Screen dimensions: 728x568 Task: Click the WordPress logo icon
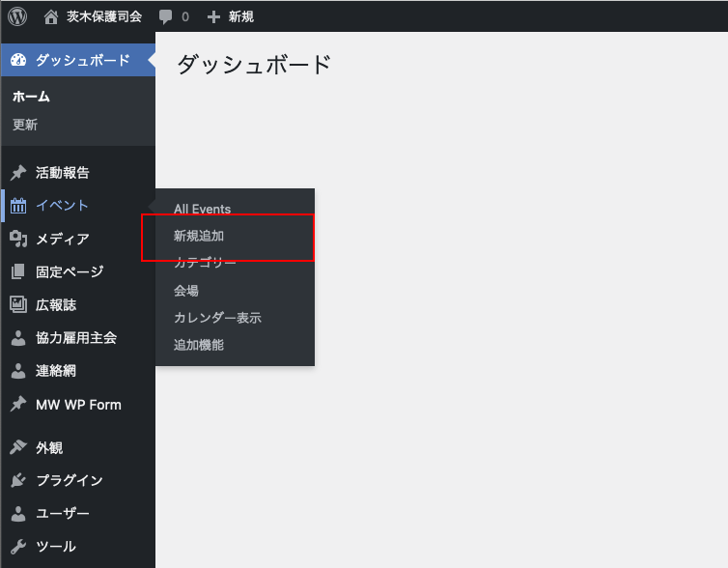click(x=17, y=16)
